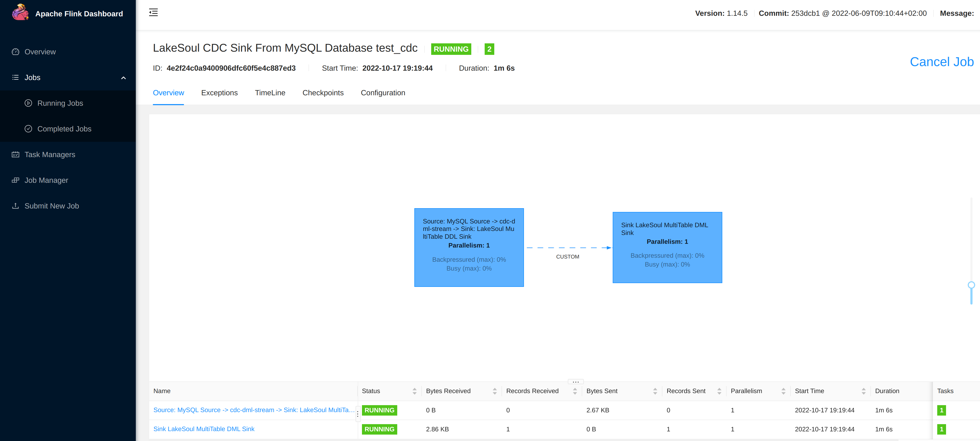980x441 pixels.
Task: Click the CUSTOM edge label in graph
Action: (567, 257)
